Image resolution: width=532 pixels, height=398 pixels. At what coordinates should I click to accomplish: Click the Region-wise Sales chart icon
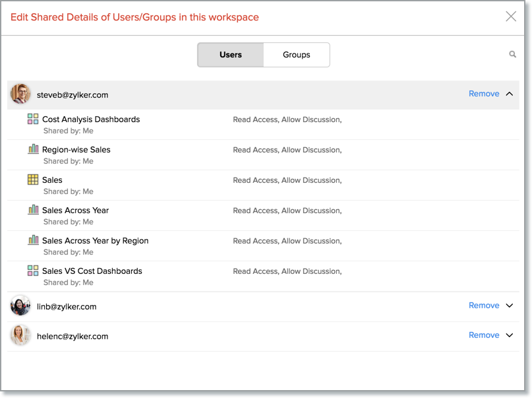33,149
